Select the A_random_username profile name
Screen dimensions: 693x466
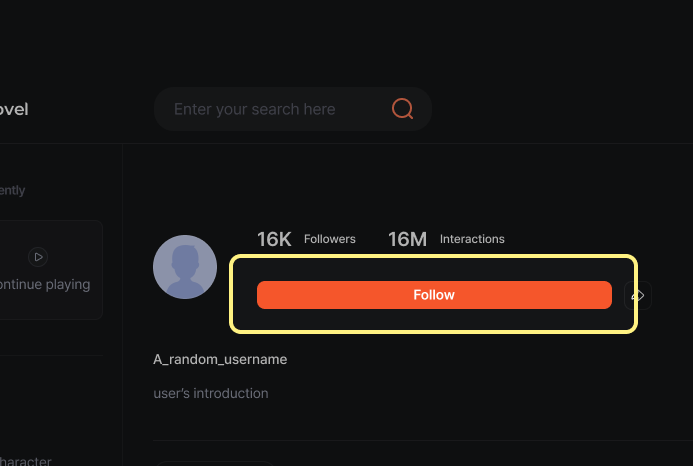[x=220, y=359]
